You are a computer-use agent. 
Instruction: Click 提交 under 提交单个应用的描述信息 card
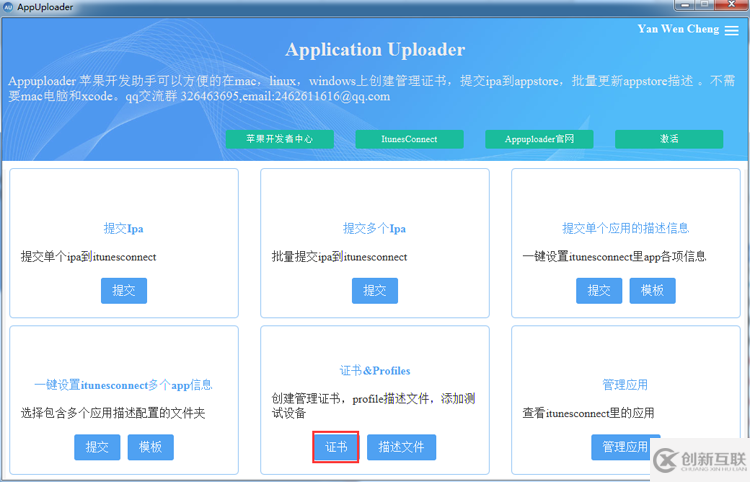click(599, 291)
